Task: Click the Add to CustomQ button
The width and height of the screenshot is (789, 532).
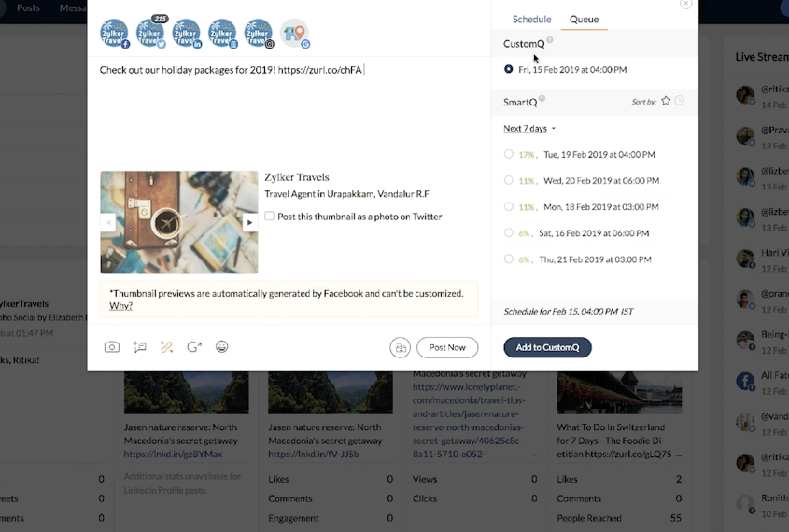Action: pyautogui.click(x=547, y=347)
